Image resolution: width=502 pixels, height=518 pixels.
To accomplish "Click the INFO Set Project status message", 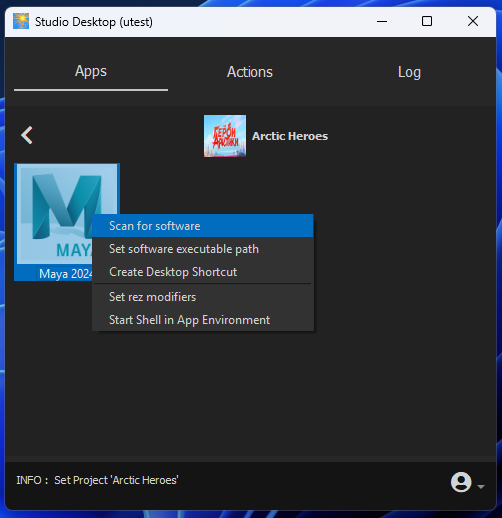I will pos(97,480).
